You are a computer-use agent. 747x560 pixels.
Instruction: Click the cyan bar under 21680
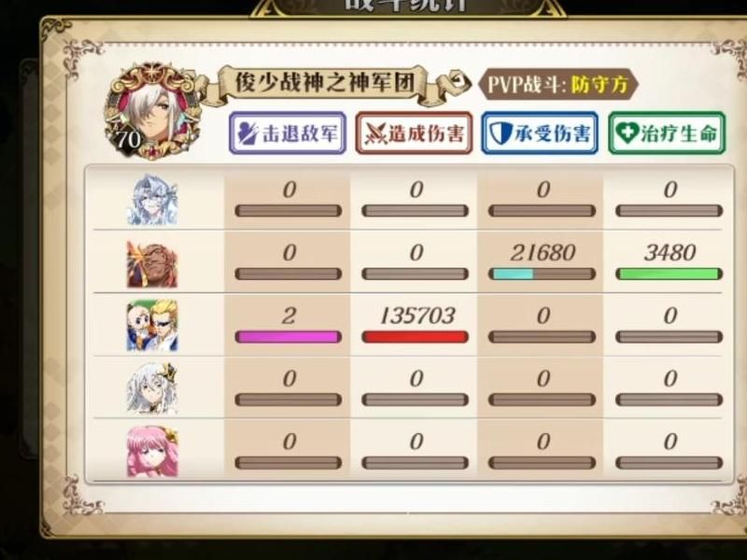point(513,273)
